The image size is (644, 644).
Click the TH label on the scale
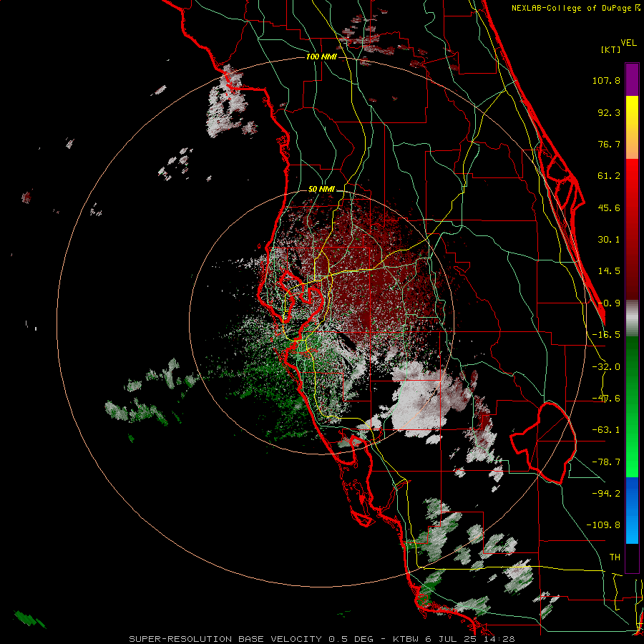[x=615, y=557]
